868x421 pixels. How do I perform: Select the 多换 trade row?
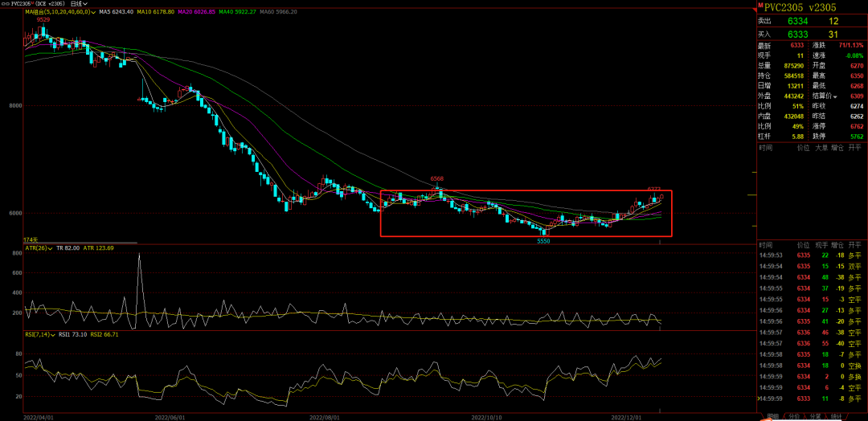pos(810,377)
